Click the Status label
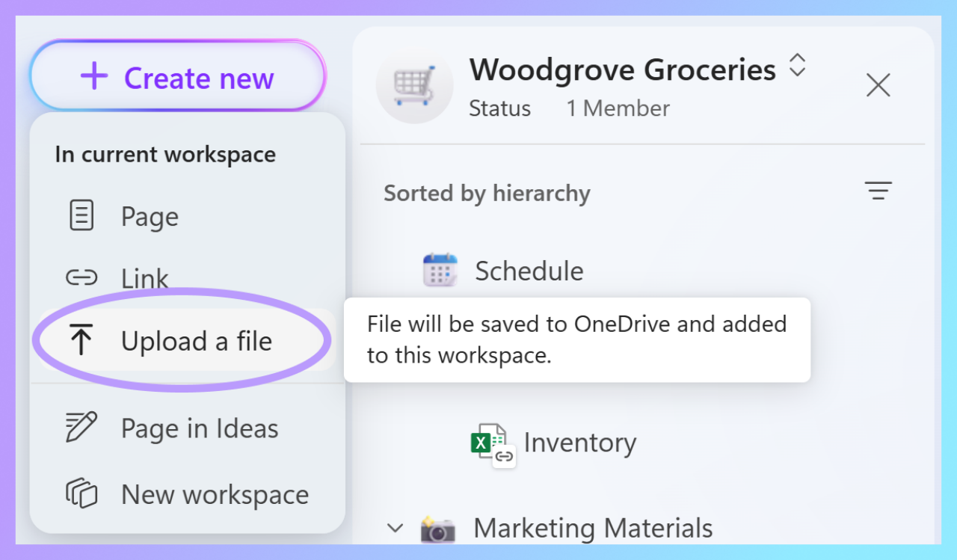 pyautogui.click(x=499, y=108)
